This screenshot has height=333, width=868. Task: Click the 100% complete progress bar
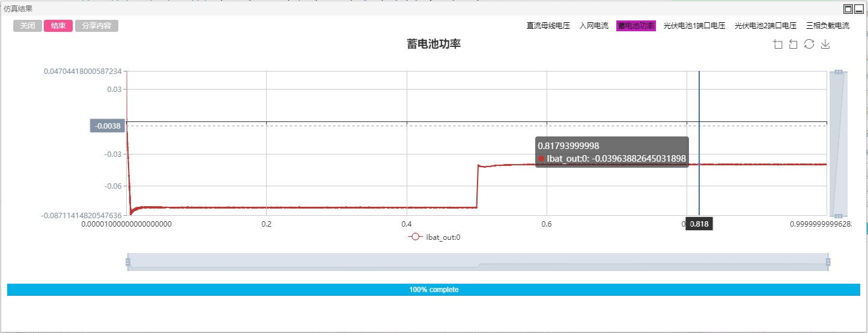pyautogui.click(x=434, y=290)
